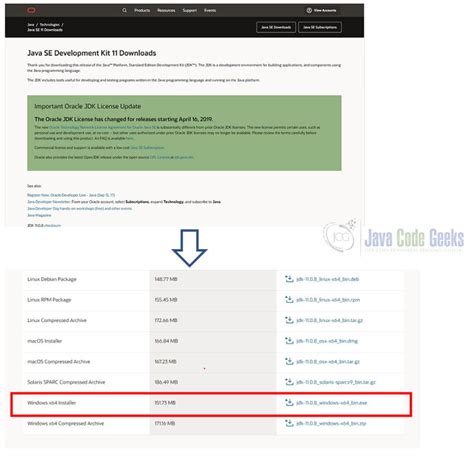Download jdk-11.0.8_linux-x64_bin.rpm link
474x464 pixels.
pos(328,300)
